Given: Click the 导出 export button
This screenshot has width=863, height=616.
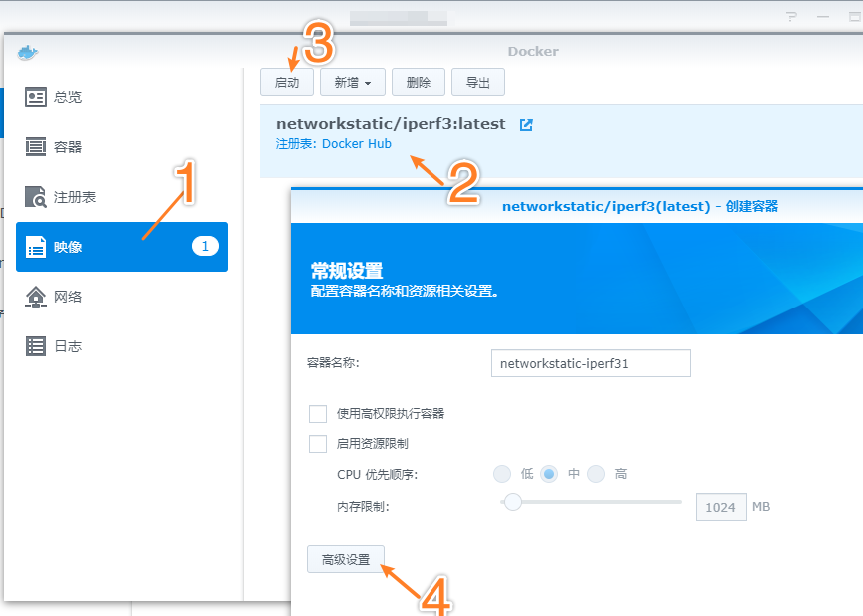Looking at the screenshot, I should [477, 83].
